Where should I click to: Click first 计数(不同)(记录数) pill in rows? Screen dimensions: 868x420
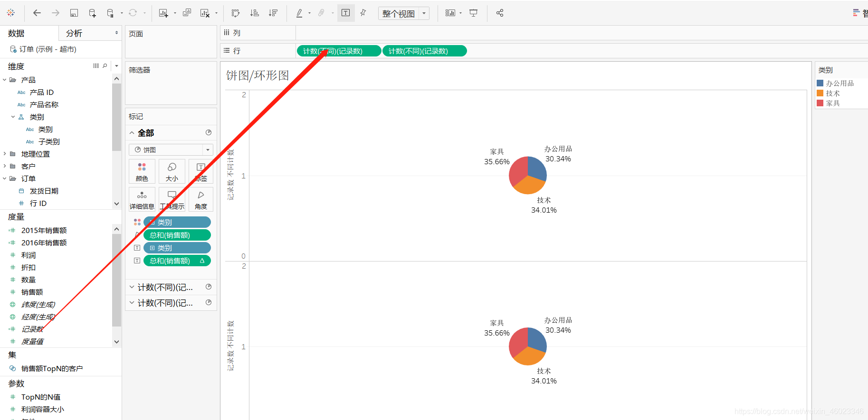tap(339, 51)
